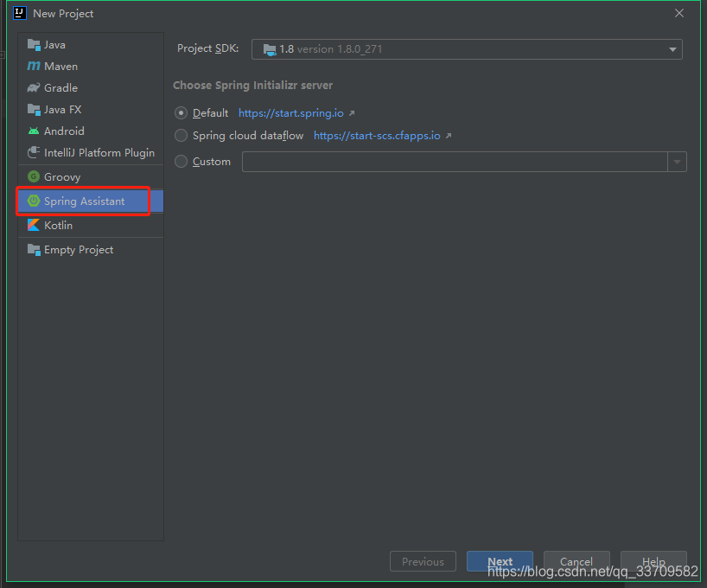Click the Project SDK 1.8 version text

click(330, 49)
